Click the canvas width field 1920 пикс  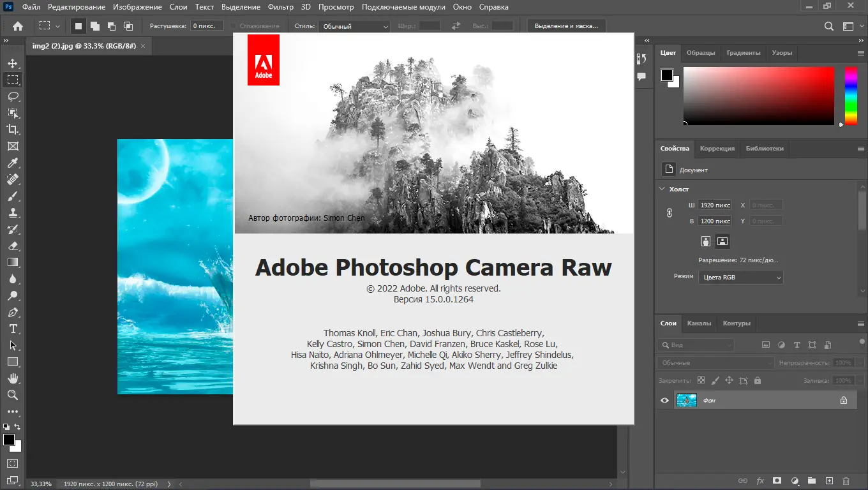715,205
